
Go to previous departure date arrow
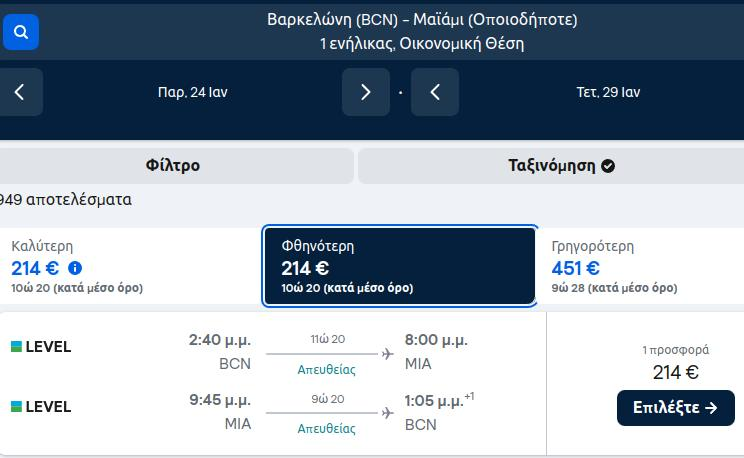(20, 92)
